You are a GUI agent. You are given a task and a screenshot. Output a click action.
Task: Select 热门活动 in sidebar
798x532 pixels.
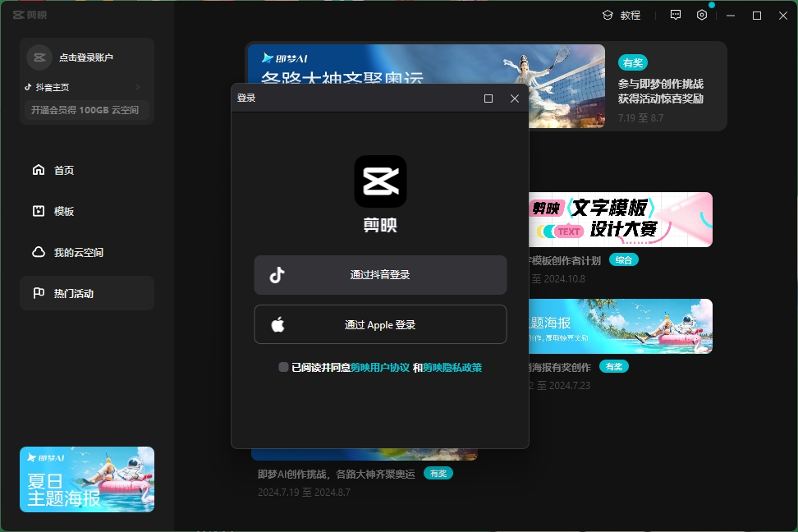click(x=87, y=293)
